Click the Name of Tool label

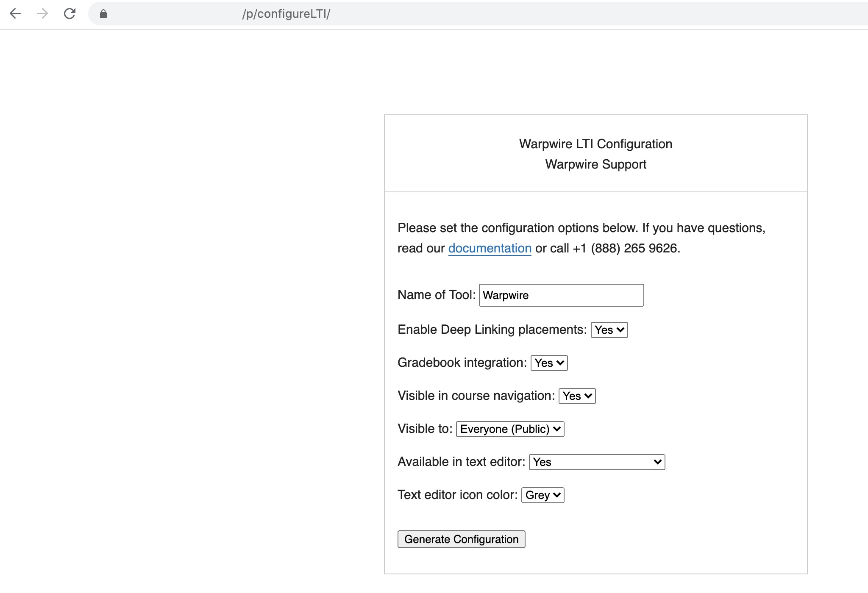click(x=437, y=295)
